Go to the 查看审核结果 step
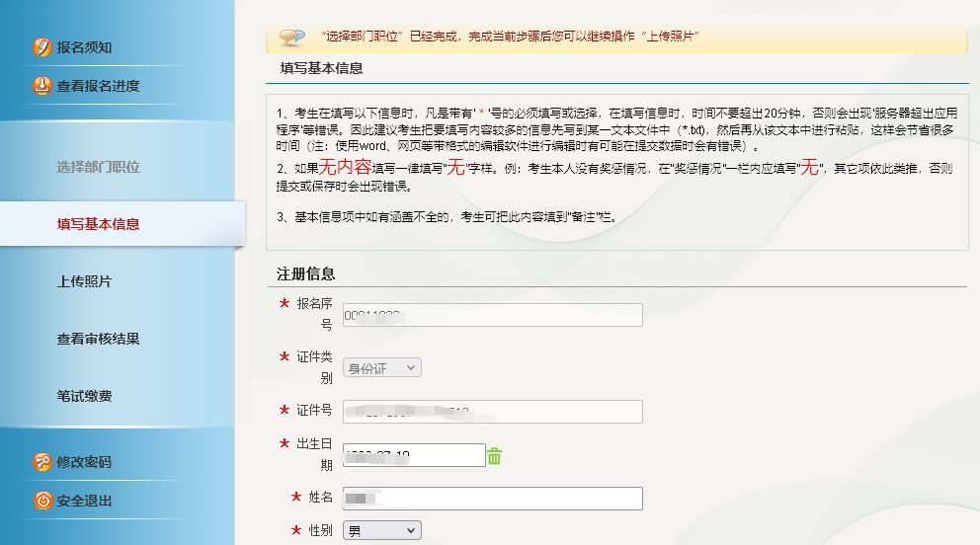 pos(98,339)
